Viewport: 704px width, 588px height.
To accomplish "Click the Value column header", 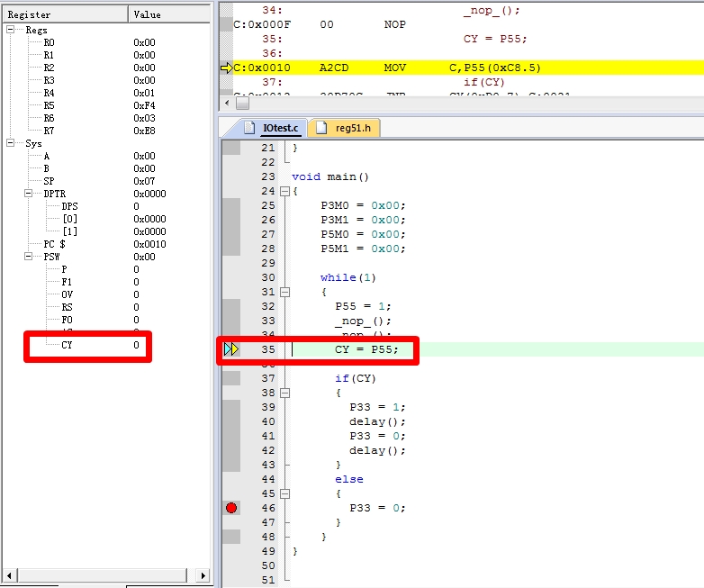I will [169, 14].
